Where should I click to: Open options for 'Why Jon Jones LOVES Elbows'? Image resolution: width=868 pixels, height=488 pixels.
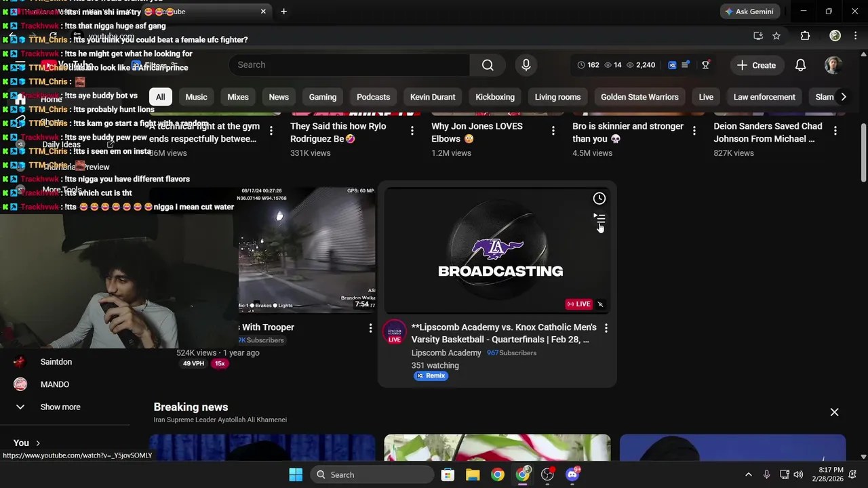tap(553, 131)
